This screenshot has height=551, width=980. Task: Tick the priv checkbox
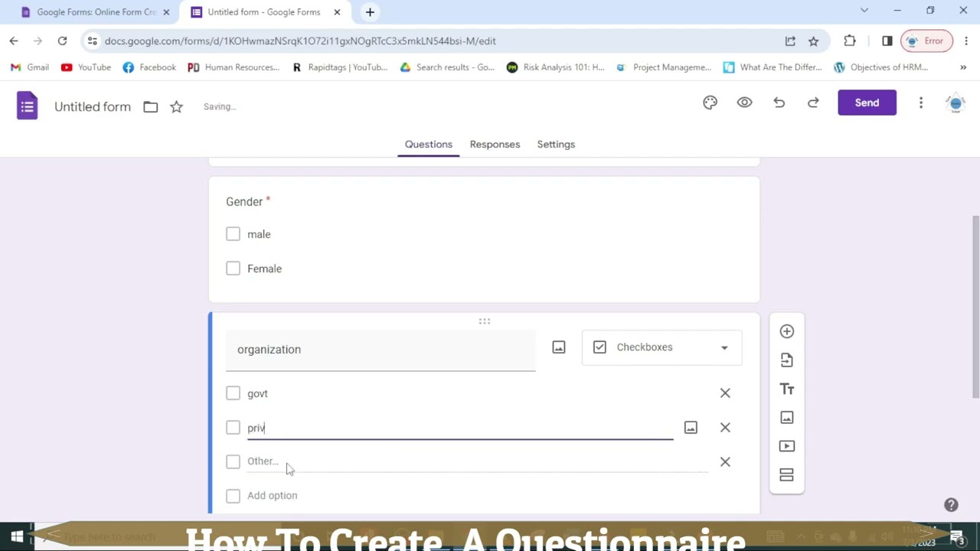point(233,428)
